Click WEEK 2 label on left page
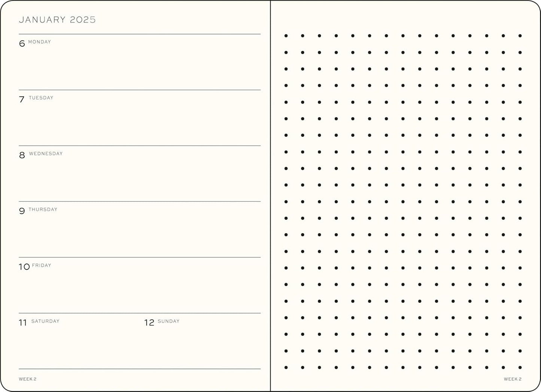 28,379
